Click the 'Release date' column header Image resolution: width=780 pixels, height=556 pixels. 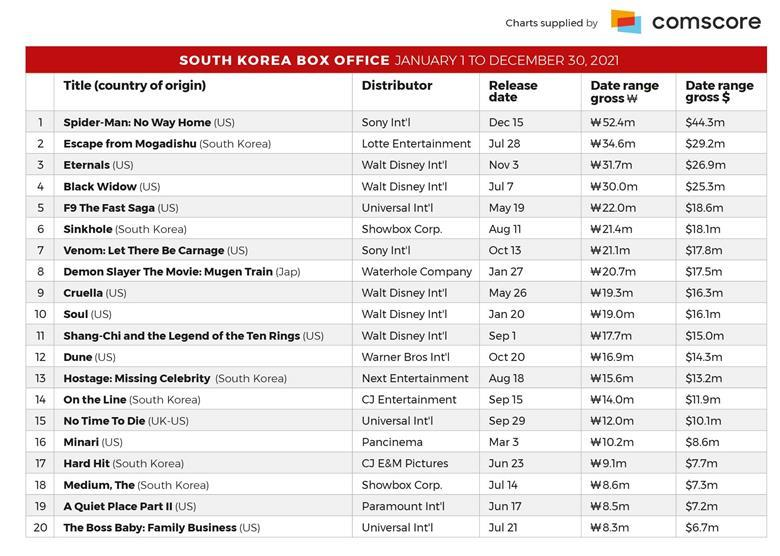tap(513, 91)
